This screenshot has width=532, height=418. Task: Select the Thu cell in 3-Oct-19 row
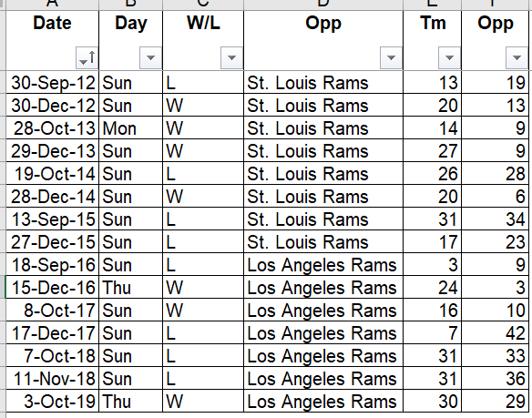[131, 401]
